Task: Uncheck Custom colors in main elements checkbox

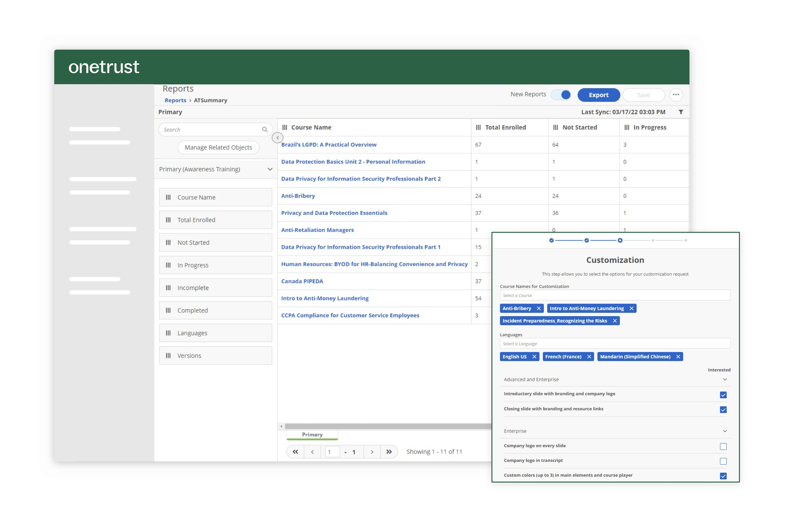Action: (x=723, y=476)
